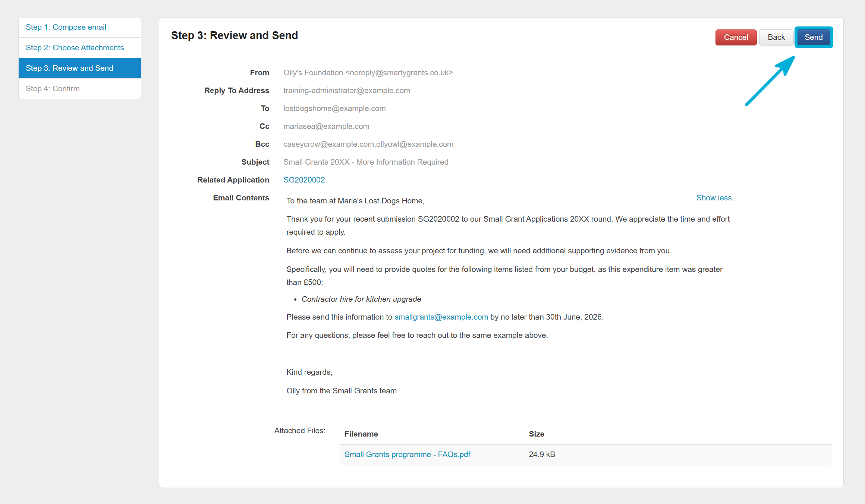Image resolution: width=865 pixels, height=504 pixels.
Task: Click reply-to address training-administrator@example.com
Action: coord(347,91)
